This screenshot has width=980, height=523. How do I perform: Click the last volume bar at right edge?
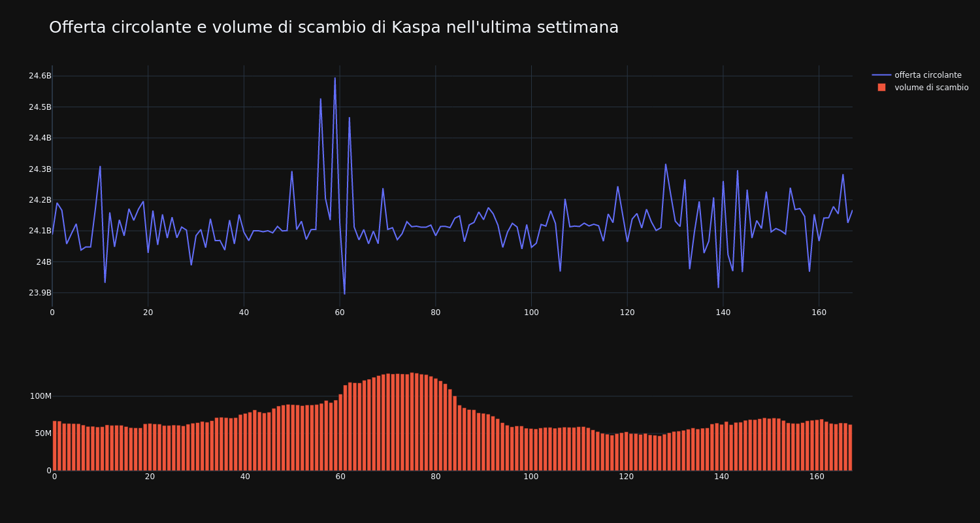pos(850,448)
